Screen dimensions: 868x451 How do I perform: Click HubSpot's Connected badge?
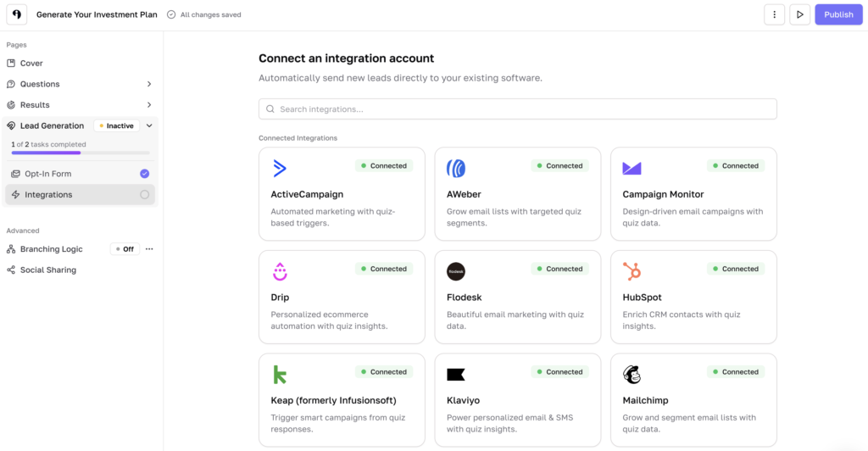[736, 269]
